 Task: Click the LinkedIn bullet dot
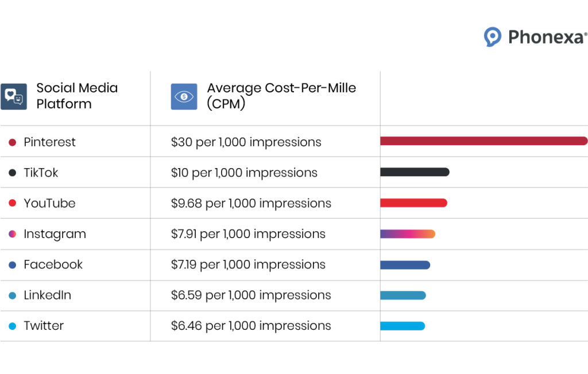point(13,295)
